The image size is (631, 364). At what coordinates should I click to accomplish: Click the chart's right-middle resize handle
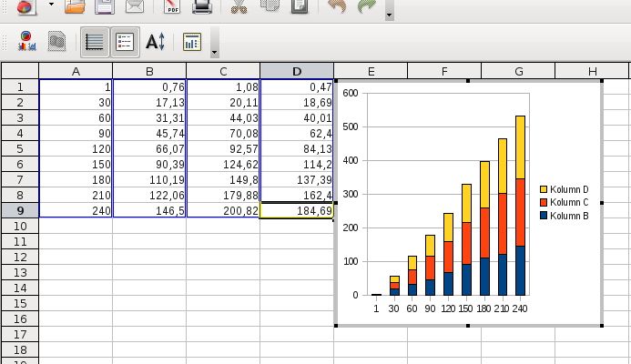tap(602, 203)
